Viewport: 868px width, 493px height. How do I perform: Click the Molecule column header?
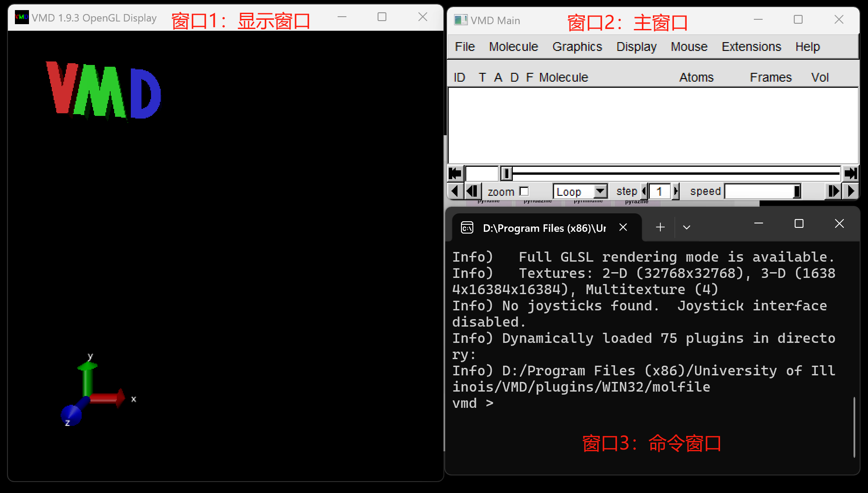click(x=563, y=77)
